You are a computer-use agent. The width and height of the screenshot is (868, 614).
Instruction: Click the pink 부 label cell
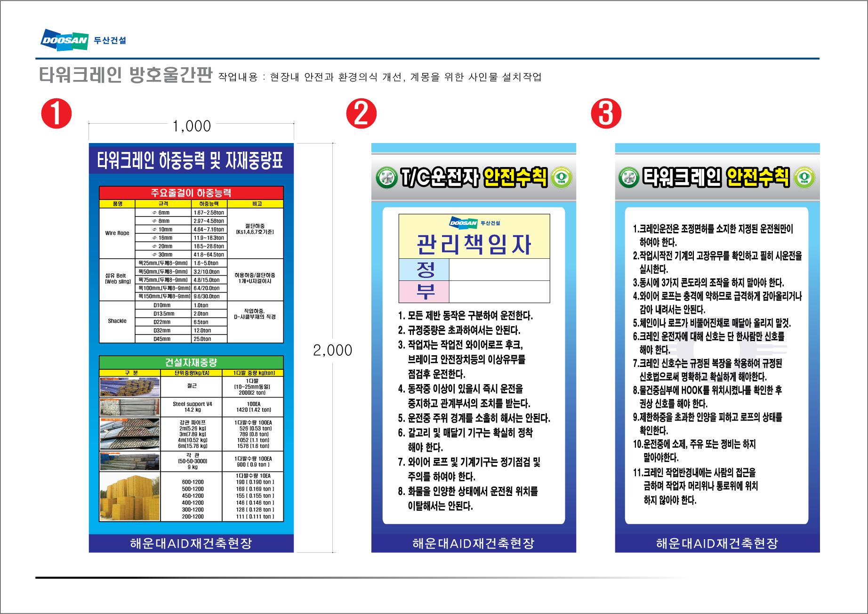coord(424,292)
